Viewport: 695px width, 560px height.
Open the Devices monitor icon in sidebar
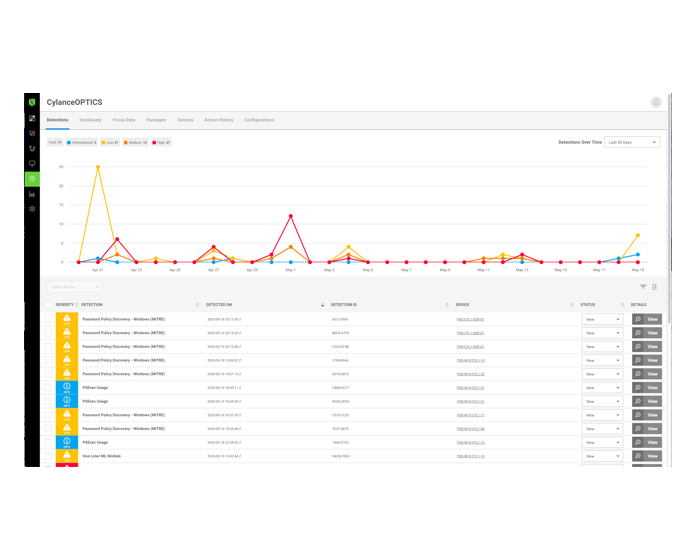coord(32,163)
